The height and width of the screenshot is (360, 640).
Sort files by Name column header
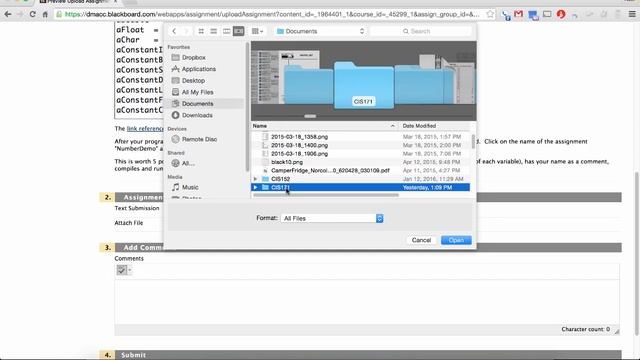coord(325,126)
